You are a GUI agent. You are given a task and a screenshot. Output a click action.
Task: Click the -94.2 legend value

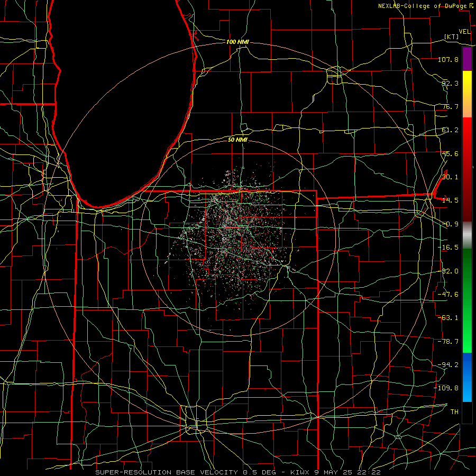(x=448, y=365)
